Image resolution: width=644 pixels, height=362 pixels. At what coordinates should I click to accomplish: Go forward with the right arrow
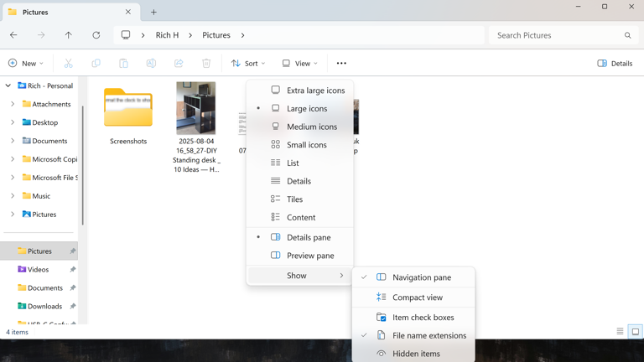(41, 35)
